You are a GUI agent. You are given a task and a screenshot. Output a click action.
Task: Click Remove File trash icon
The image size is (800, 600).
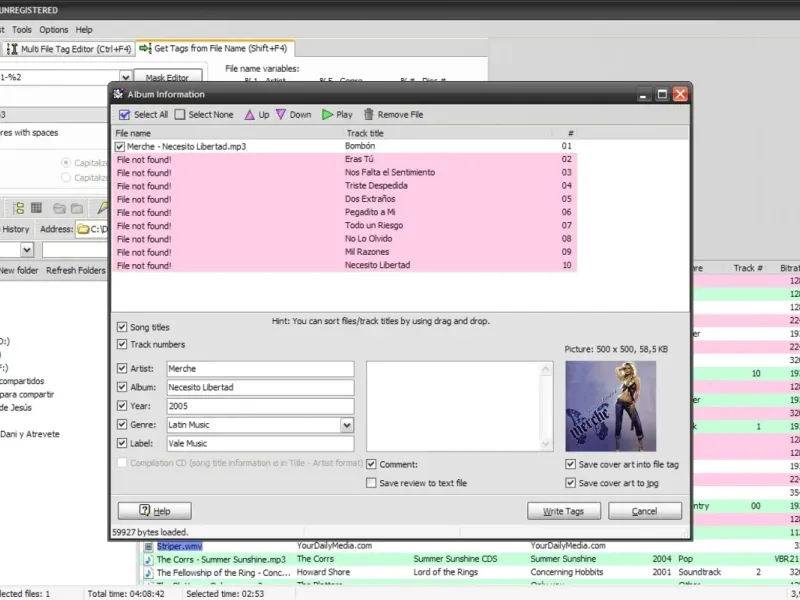tap(368, 114)
